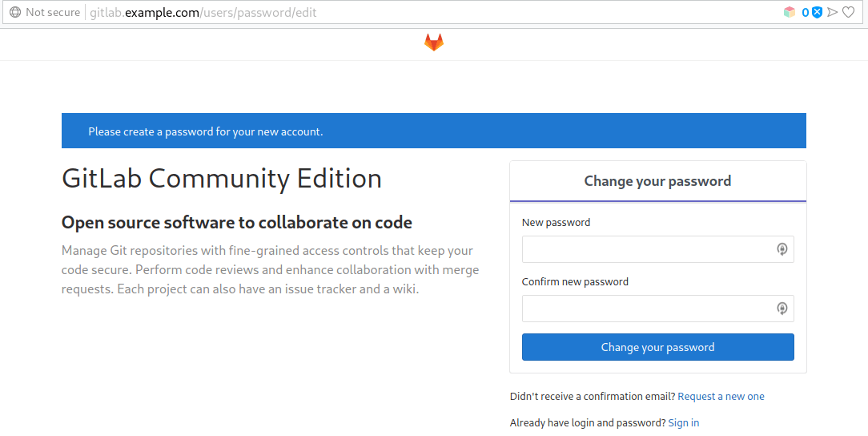Viewport: 868px width, 436px height.
Task: Click the blue Change your password button
Action: [657, 347]
